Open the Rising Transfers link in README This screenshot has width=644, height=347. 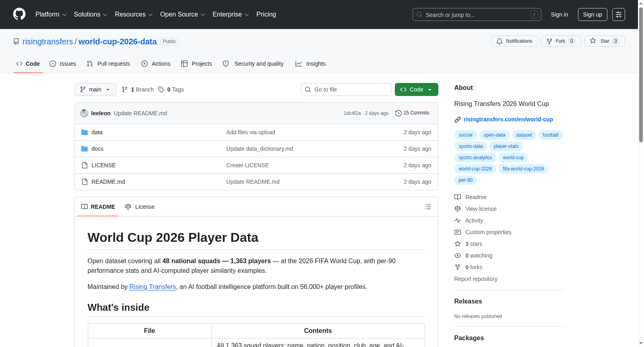coord(153,287)
